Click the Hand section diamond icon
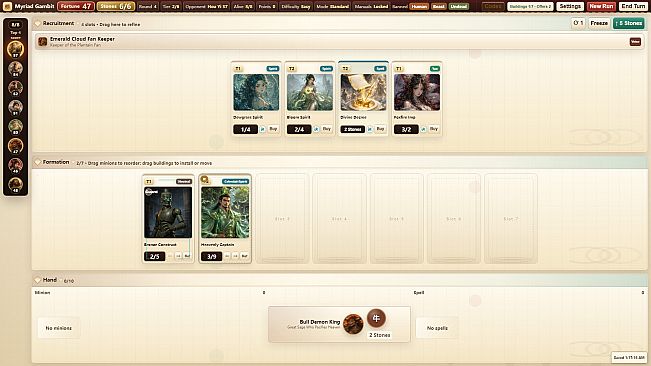 38,280
